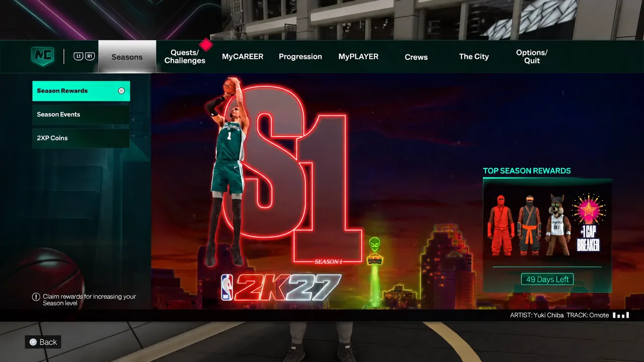Click the NBA logo on 2K27 title
This screenshot has height=362, width=644.
click(x=227, y=287)
